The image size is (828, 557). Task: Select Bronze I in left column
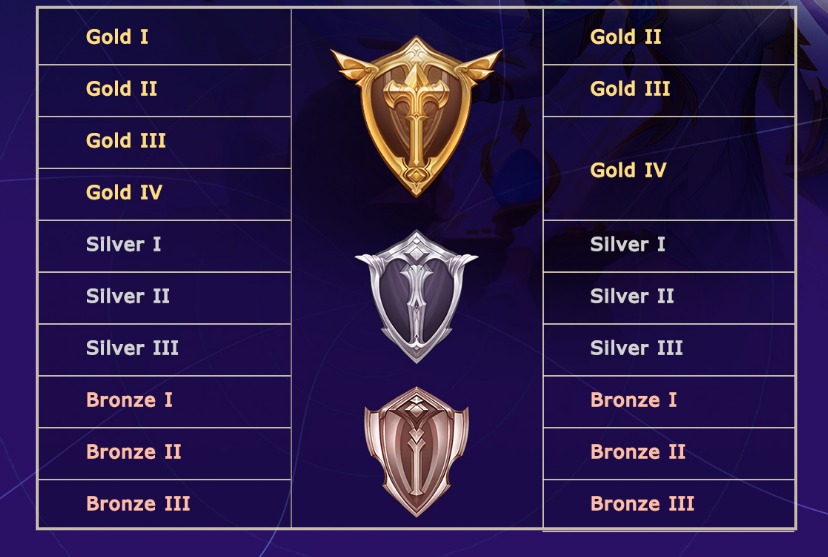click(129, 401)
